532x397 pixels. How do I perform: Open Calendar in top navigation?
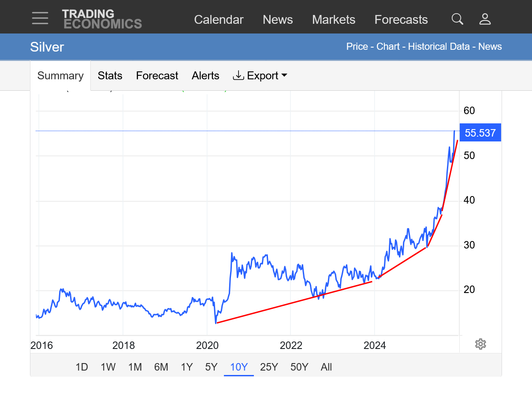(x=219, y=20)
